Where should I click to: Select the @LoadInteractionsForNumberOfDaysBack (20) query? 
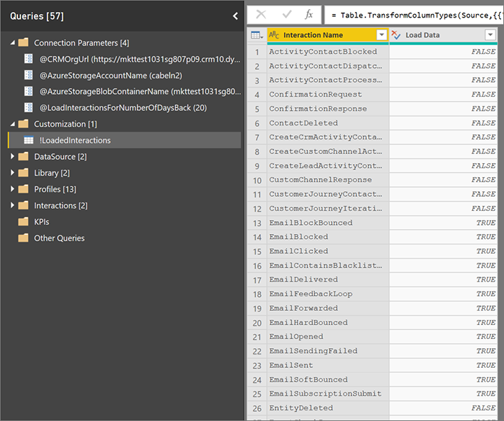125,107
